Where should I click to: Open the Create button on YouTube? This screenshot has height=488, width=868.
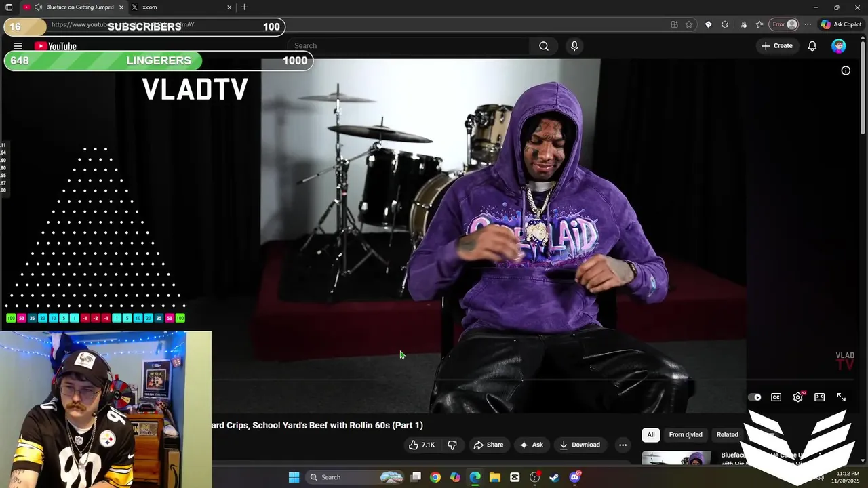[777, 46]
